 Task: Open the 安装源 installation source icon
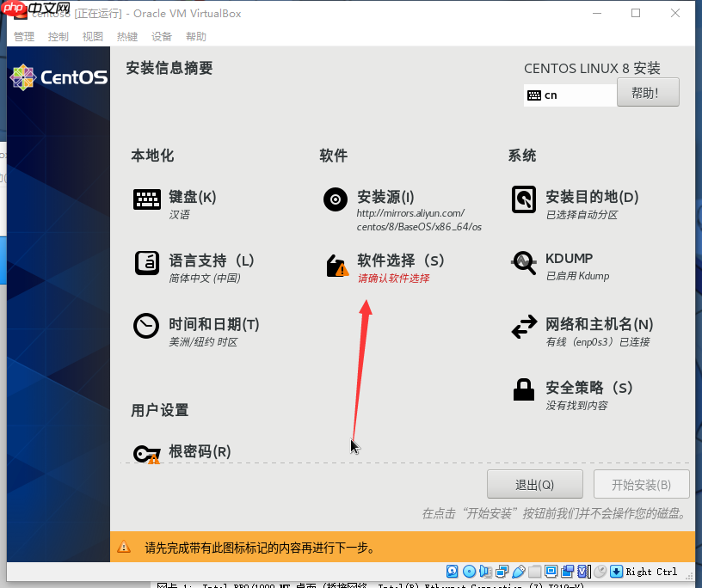coord(336,199)
